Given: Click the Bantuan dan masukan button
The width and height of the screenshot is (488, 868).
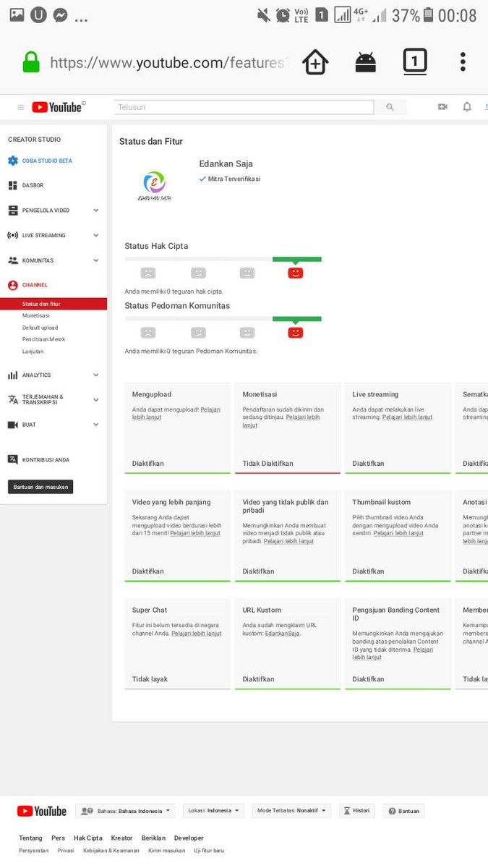Looking at the screenshot, I should click(40, 487).
